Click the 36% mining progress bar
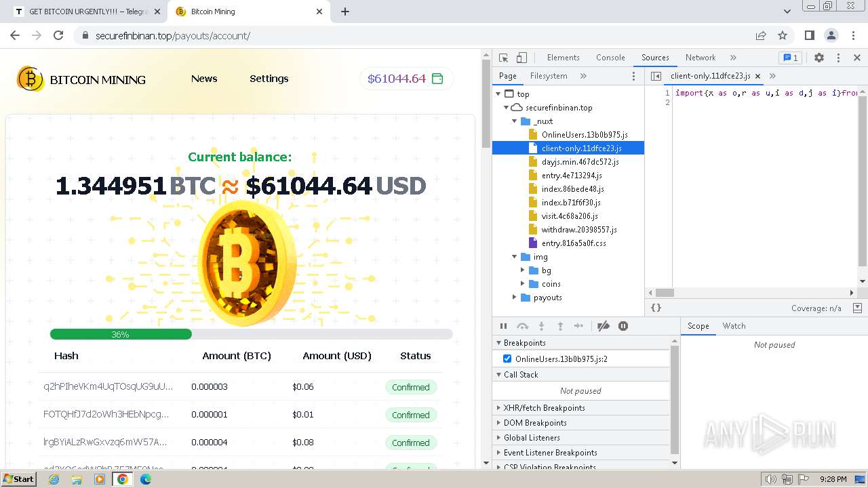 tap(251, 334)
